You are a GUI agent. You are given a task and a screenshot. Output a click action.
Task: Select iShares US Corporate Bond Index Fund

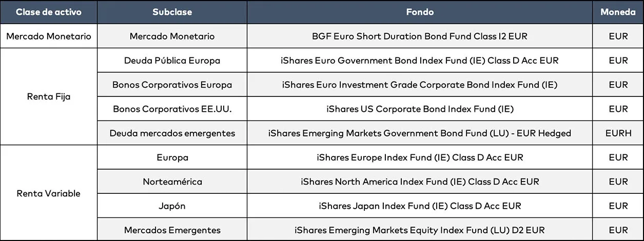click(x=419, y=109)
